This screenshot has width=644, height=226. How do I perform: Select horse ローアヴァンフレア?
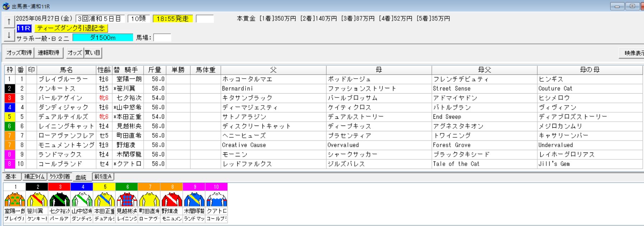pyautogui.click(x=66, y=136)
